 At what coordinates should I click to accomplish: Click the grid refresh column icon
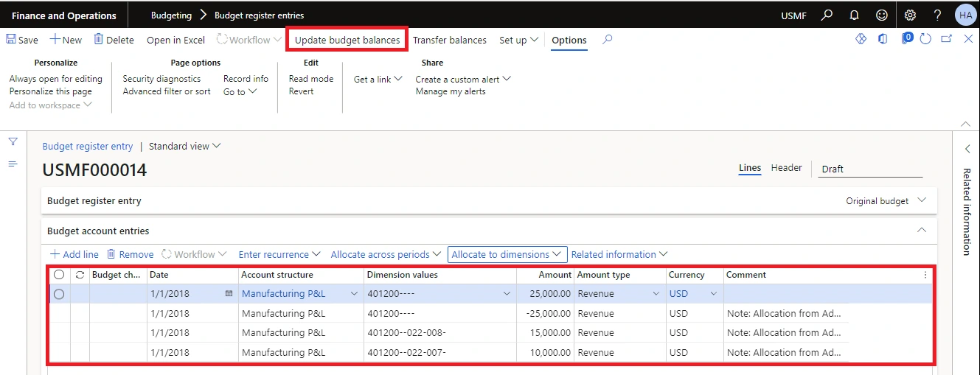click(x=80, y=275)
